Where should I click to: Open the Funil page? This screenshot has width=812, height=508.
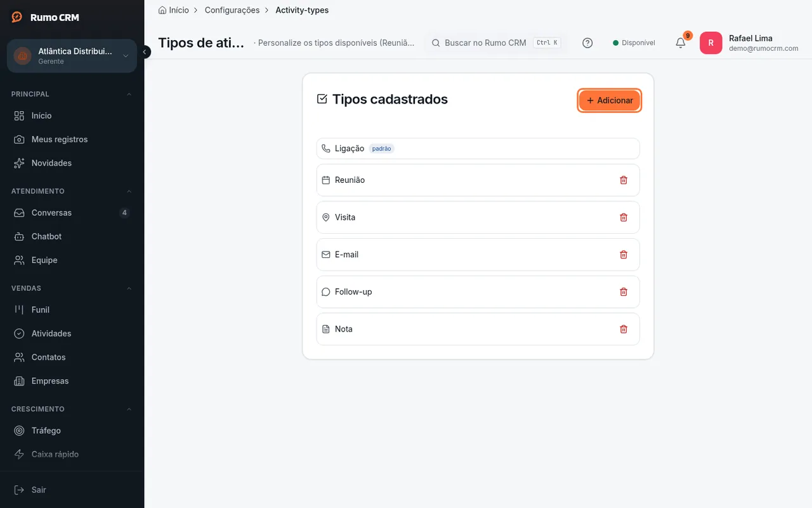pos(72,310)
